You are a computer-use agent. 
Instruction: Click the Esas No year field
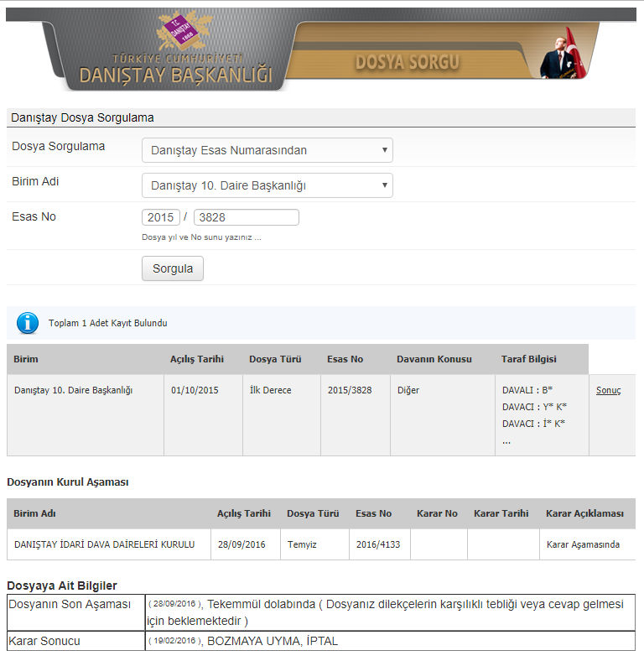tap(160, 217)
